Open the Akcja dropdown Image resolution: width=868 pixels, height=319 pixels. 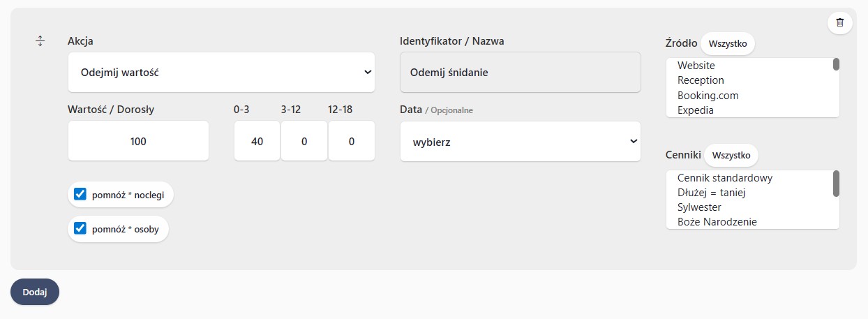click(x=221, y=72)
